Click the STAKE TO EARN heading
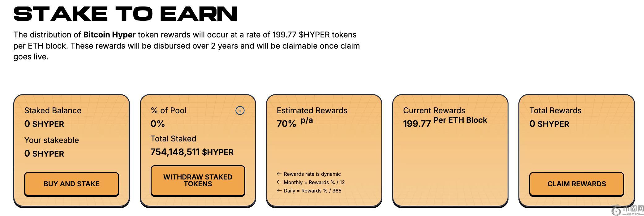The height and width of the screenshot is (216, 644). click(x=125, y=14)
